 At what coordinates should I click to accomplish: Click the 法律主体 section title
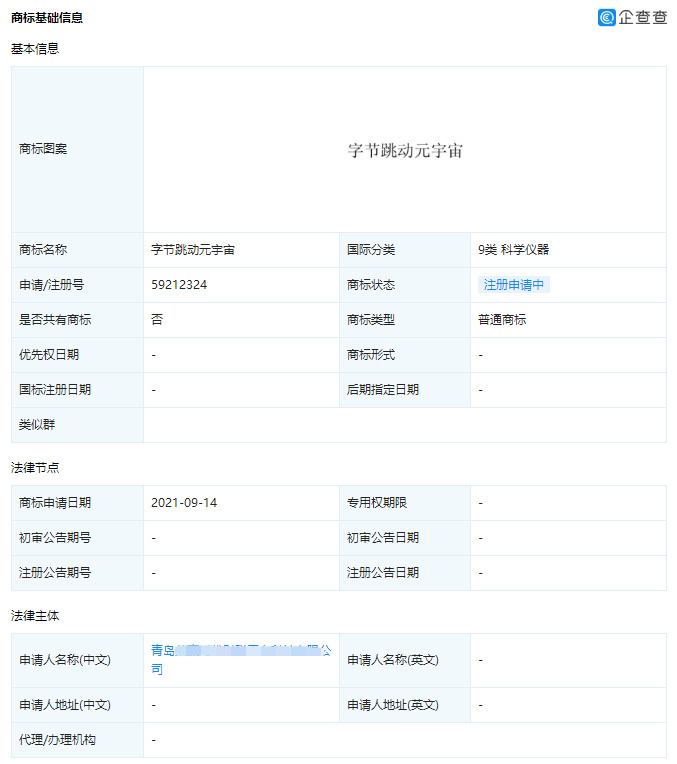[35, 615]
